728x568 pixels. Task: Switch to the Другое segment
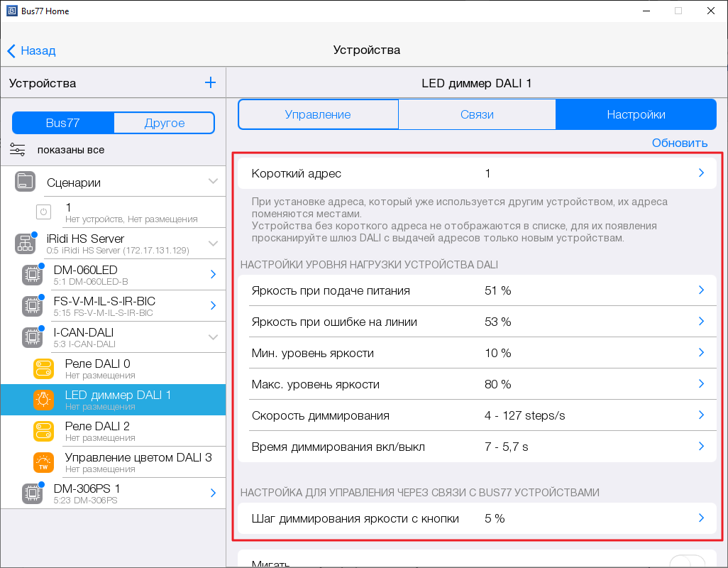click(164, 123)
